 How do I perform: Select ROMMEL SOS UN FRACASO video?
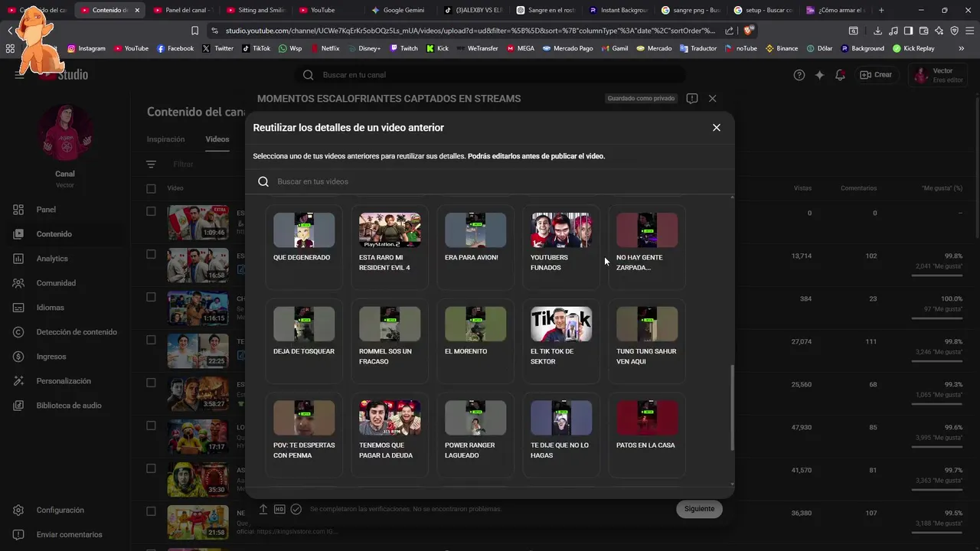pos(390,341)
